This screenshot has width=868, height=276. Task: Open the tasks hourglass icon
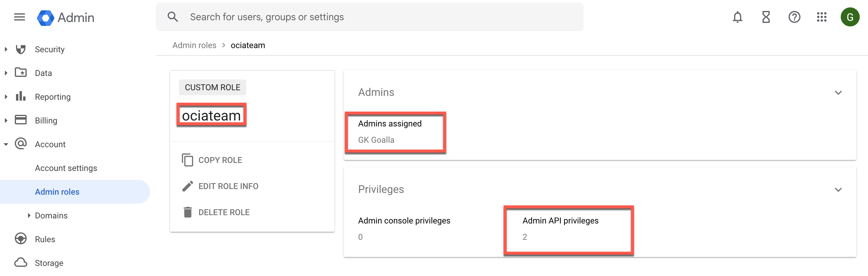click(x=766, y=17)
